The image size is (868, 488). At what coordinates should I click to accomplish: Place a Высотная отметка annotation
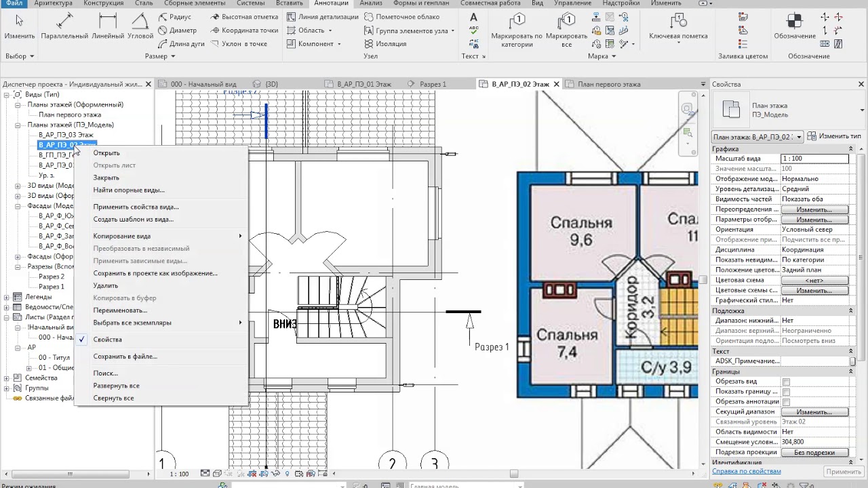click(x=244, y=17)
